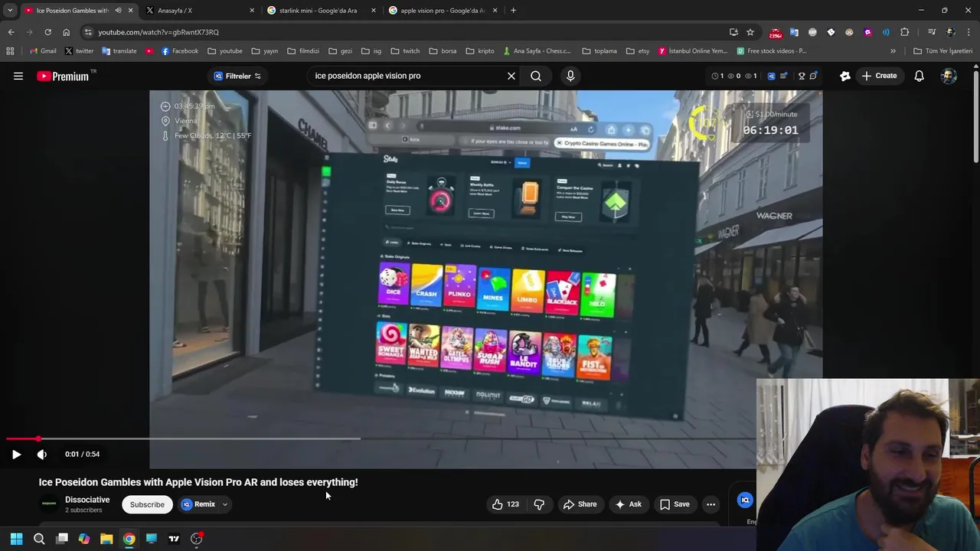Screen dimensions: 980x551
Task: Click the blue vidIQ logo in header
Action: [771, 76]
